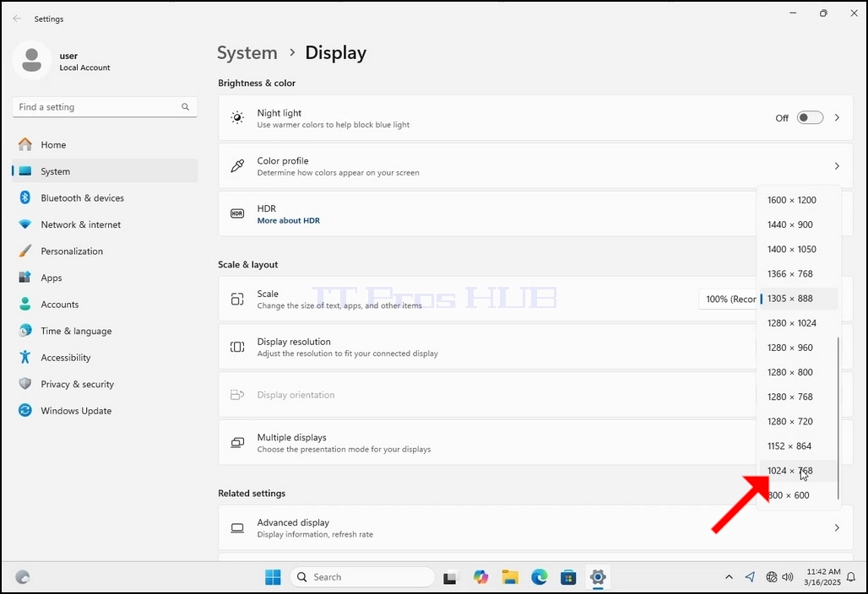Click the Settings back arrow
Viewport: 868px width, 594px height.
tap(17, 19)
